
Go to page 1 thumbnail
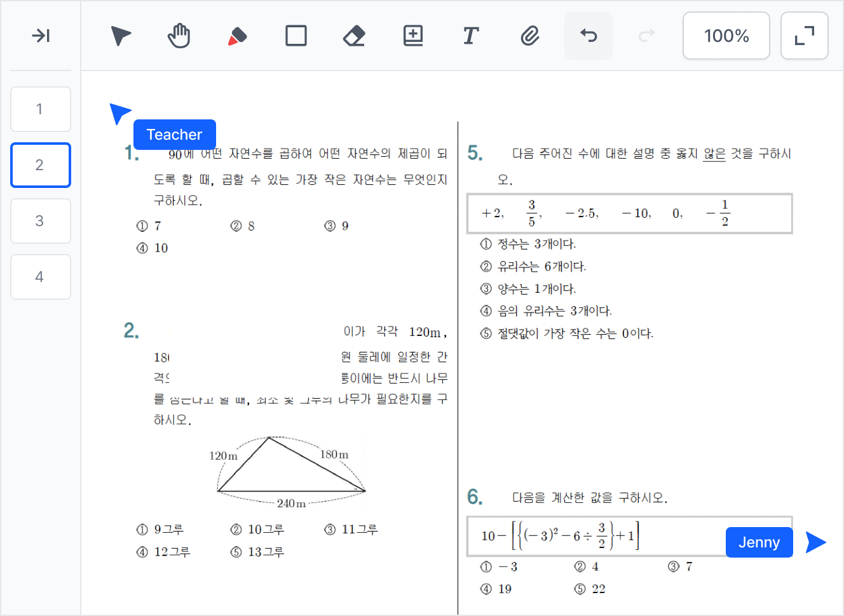[x=41, y=109]
